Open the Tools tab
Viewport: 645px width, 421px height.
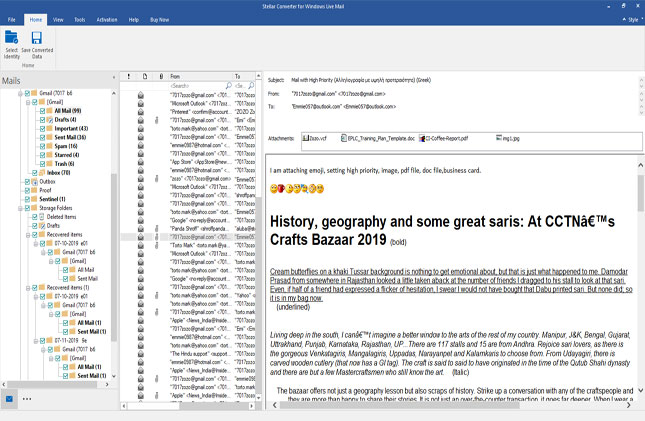pyautogui.click(x=80, y=20)
